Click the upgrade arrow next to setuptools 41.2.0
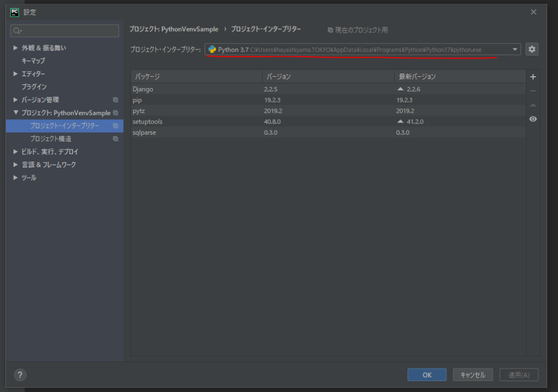558x392 pixels. [401, 121]
